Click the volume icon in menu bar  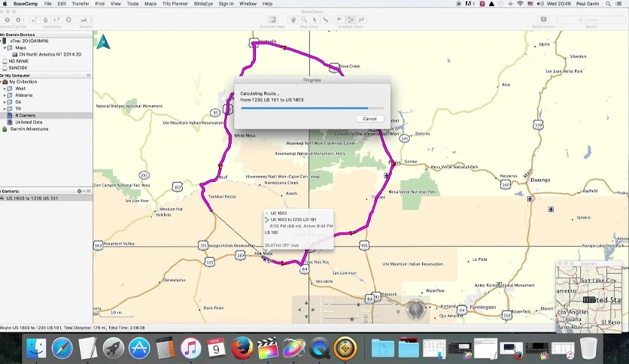click(x=540, y=4)
